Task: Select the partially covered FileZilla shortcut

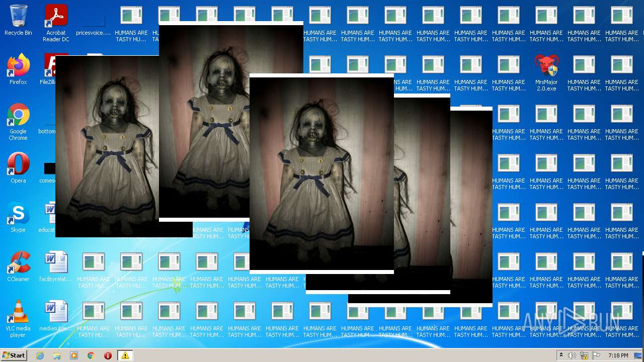Action: coord(48,69)
